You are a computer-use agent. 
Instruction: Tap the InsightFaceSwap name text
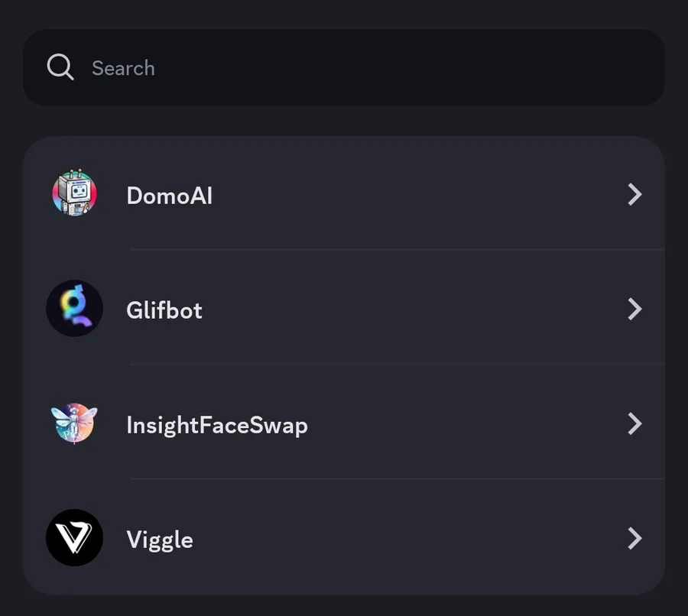(216, 425)
